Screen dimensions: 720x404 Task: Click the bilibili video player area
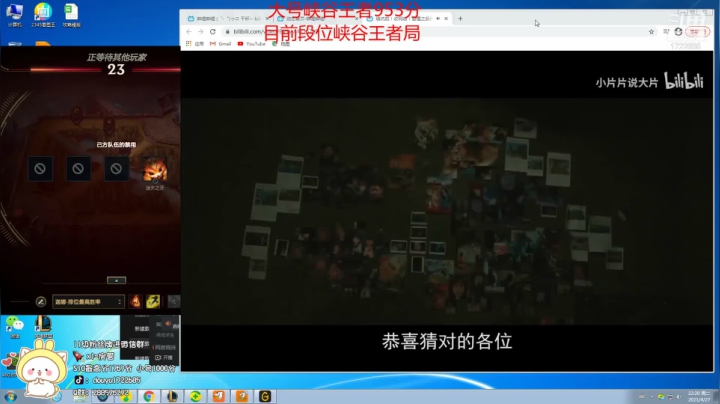pyautogui.click(x=447, y=211)
